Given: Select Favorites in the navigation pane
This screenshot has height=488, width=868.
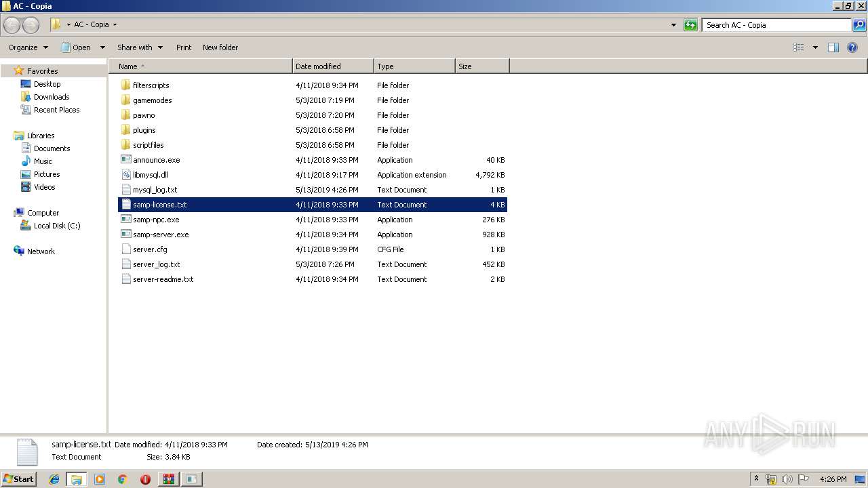Looking at the screenshot, I should click(42, 71).
